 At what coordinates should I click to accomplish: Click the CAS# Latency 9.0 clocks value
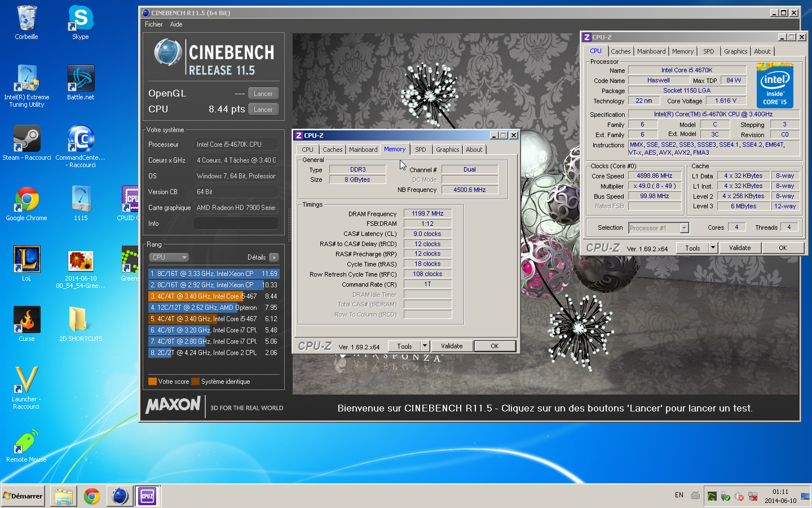pyautogui.click(x=427, y=234)
